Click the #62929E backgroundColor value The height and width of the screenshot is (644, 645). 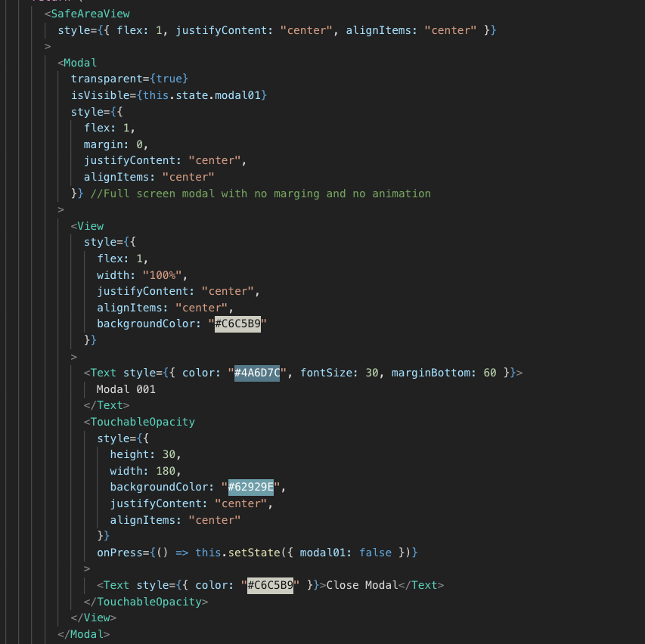(x=251, y=488)
